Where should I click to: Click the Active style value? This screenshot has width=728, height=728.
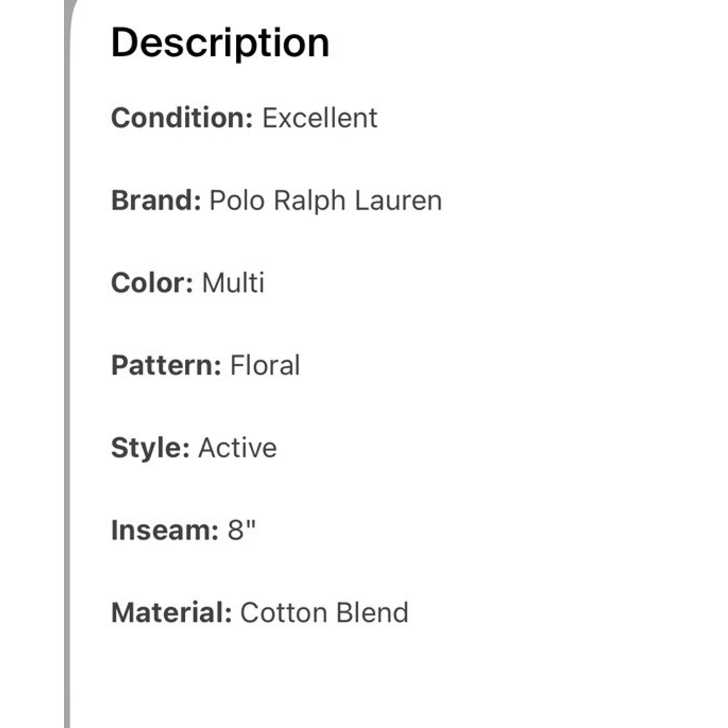pyautogui.click(x=238, y=448)
